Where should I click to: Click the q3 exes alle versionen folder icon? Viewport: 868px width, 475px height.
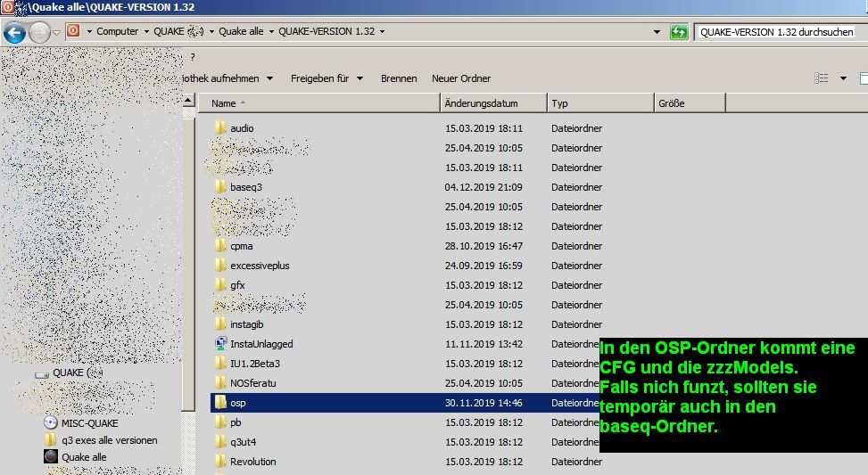coord(50,440)
